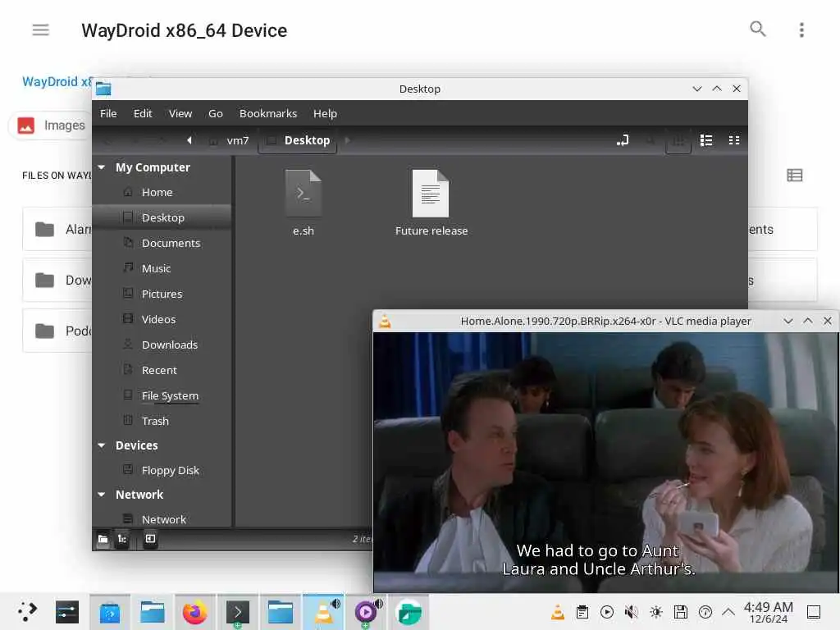
Task: Click the floppy disk save tray icon
Action: 681,612
